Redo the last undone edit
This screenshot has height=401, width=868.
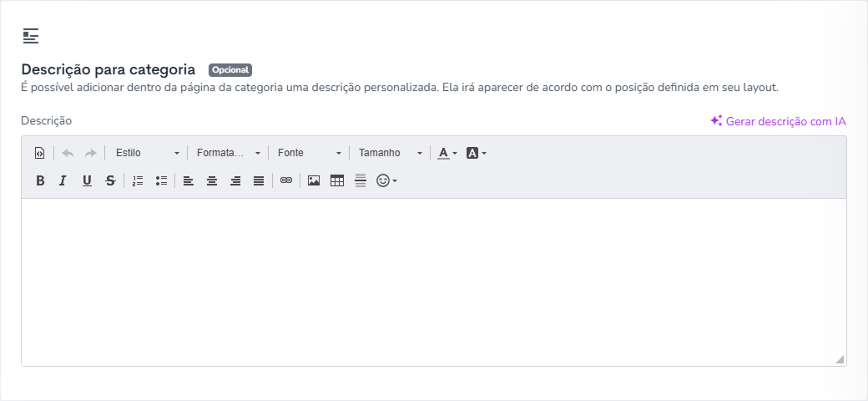(x=91, y=153)
